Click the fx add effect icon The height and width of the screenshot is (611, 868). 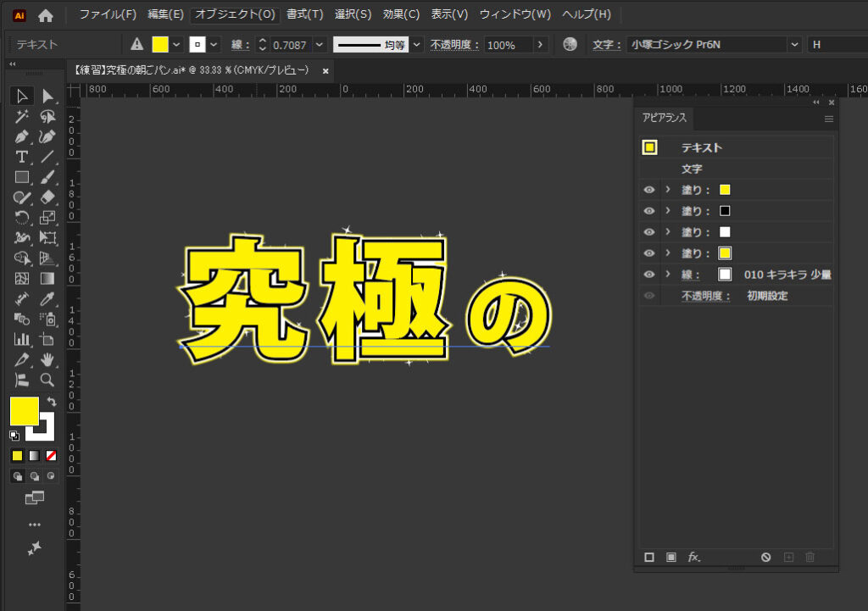pos(694,557)
